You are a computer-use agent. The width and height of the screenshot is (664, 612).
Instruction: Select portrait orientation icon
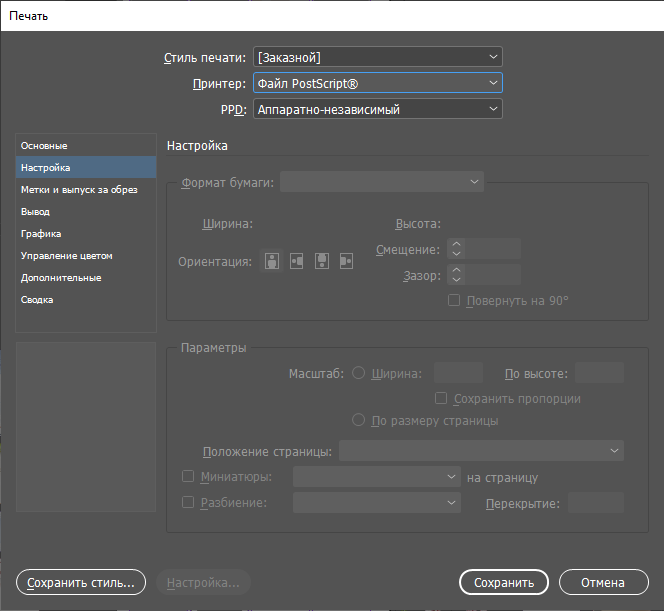(x=272, y=261)
